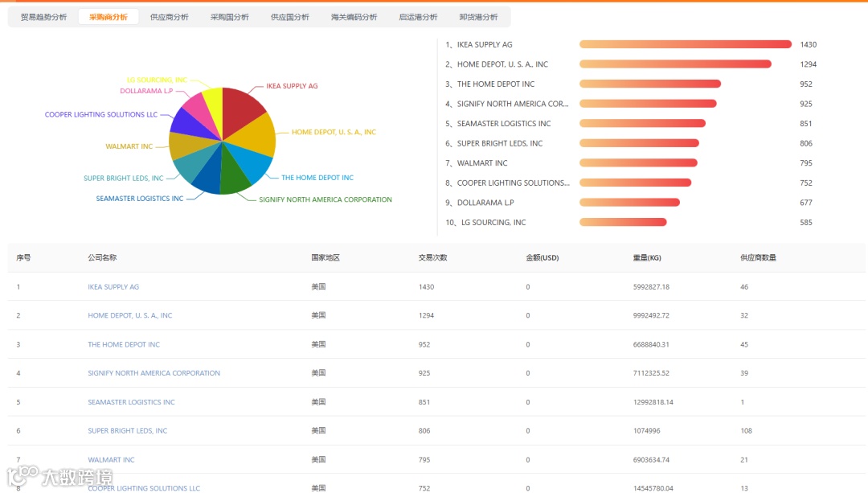868x493 pixels.
Task: Open IKEA SUPPLY AG company link in table
Action: coord(113,287)
